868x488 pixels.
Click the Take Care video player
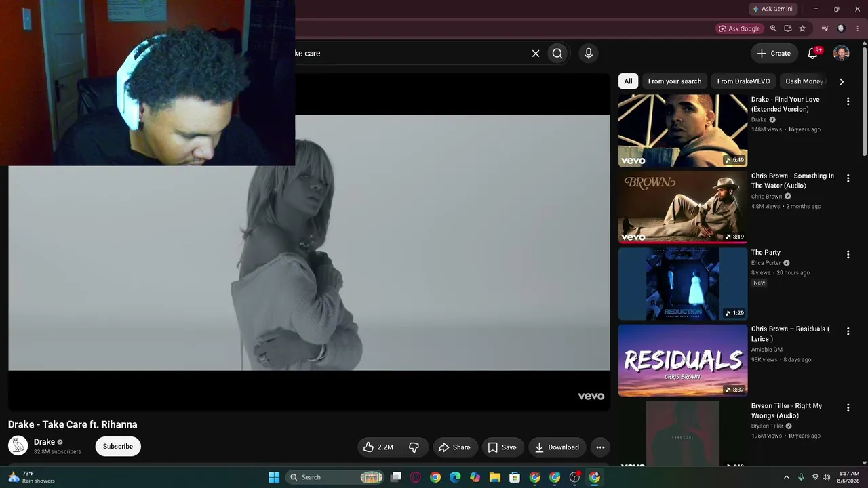pyautogui.click(x=309, y=243)
